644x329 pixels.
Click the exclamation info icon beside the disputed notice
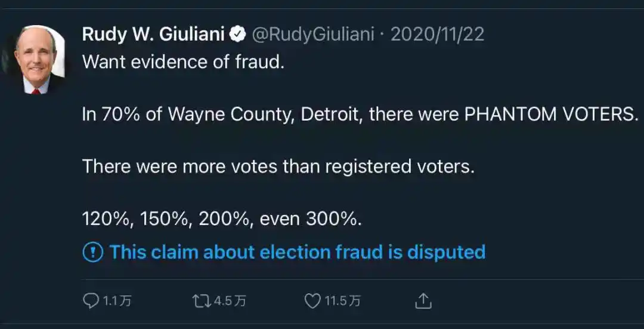pos(92,253)
